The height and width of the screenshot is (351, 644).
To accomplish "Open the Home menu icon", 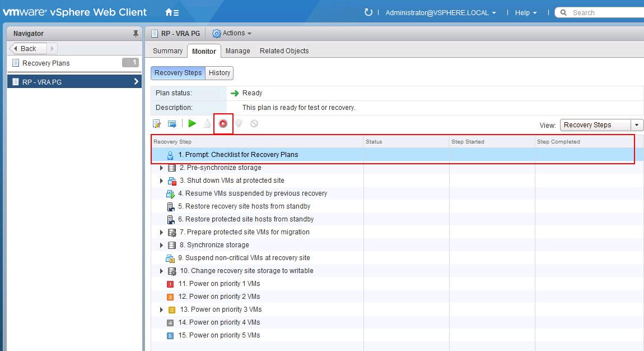I will point(172,12).
